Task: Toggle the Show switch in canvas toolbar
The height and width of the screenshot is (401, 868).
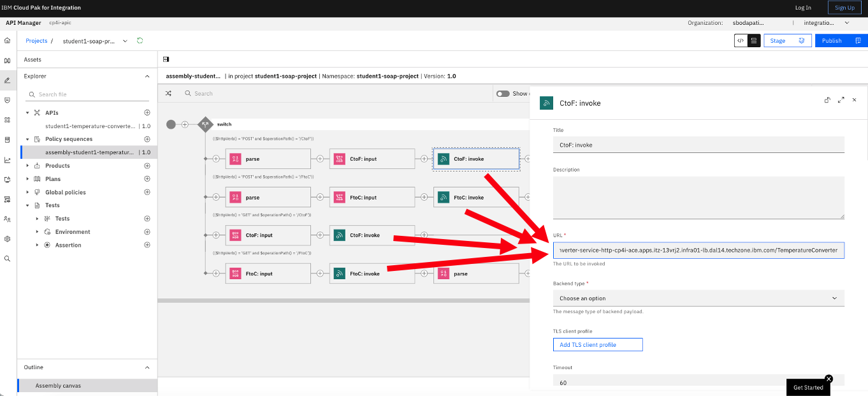Action: pos(503,94)
